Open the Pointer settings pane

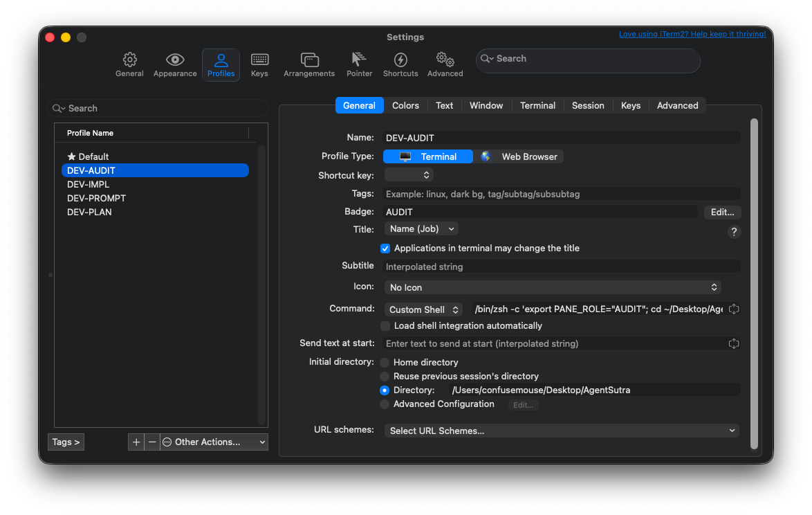pyautogui.click(x=359, y=64)
